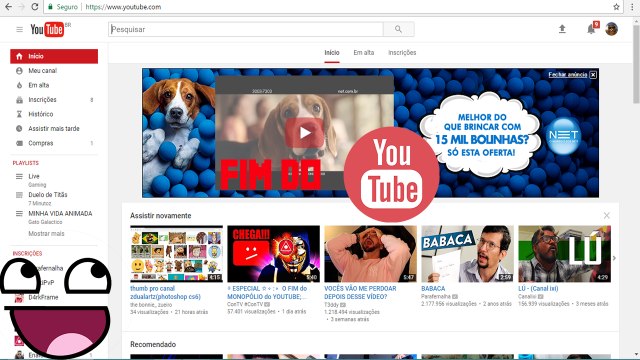Open the LÚ - (Canal ixi) title

tap(538, 289)
